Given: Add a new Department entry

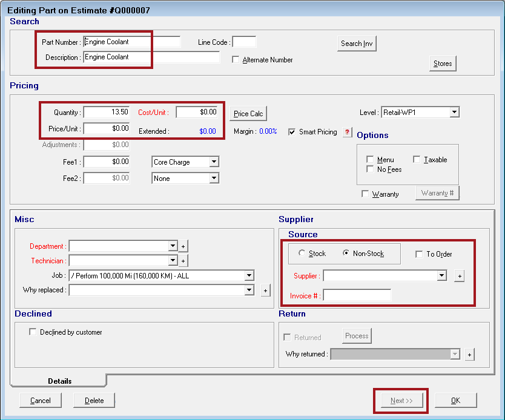Looking at the screenshot, I should pos(183,246).
